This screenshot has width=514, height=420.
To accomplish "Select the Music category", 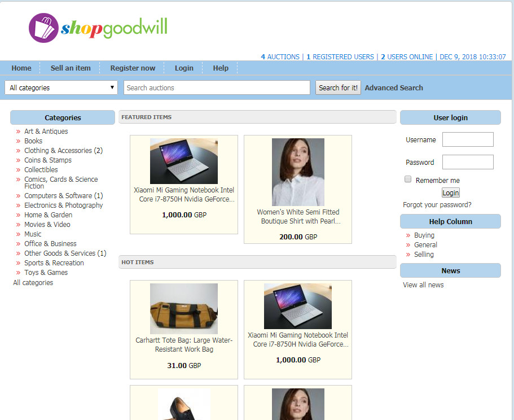I will pos(33,234).
